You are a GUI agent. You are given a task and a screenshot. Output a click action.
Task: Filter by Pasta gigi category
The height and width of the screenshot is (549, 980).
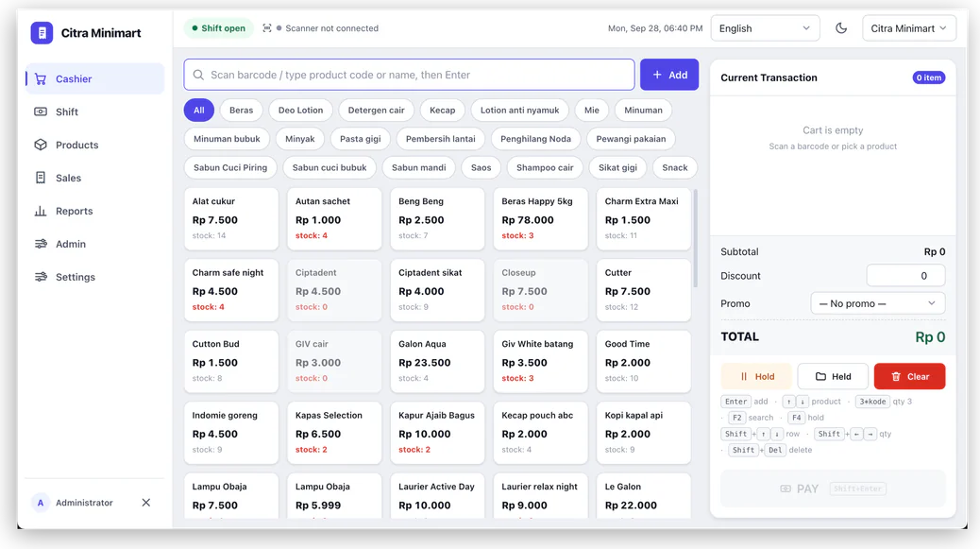coord(360,139)
